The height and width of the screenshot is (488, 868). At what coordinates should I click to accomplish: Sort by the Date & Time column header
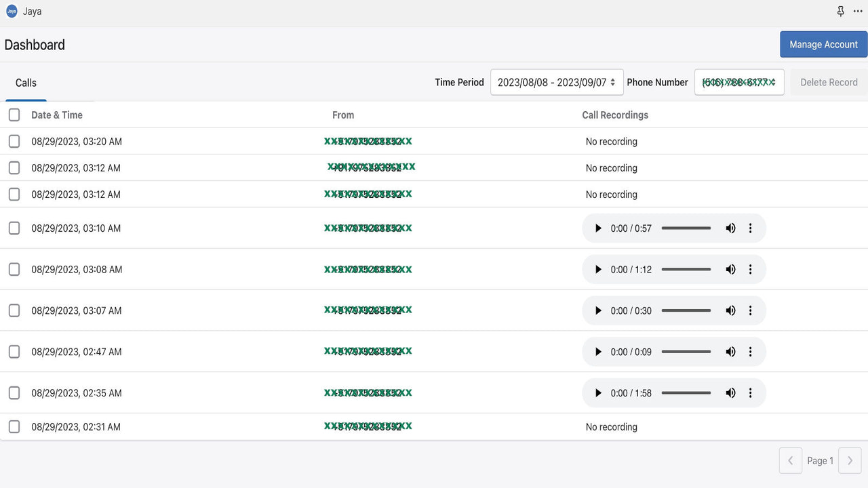pyautogui.click(x=57, y=115)
